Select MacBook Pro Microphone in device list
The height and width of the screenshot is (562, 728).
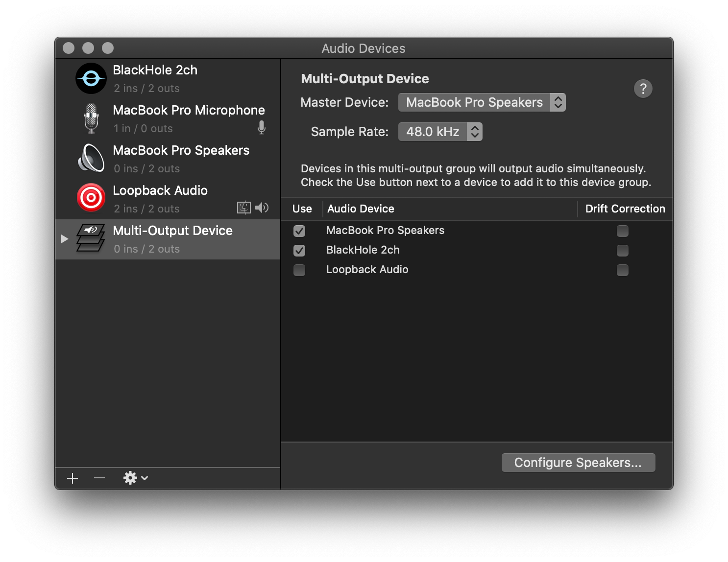189,118
